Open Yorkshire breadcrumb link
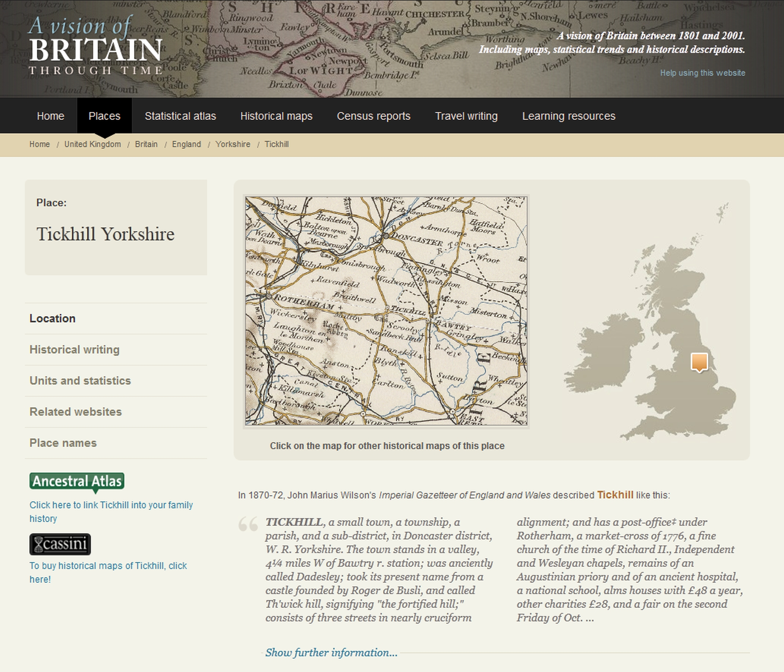This screenshot has width=784, height=672. (233, 144)
